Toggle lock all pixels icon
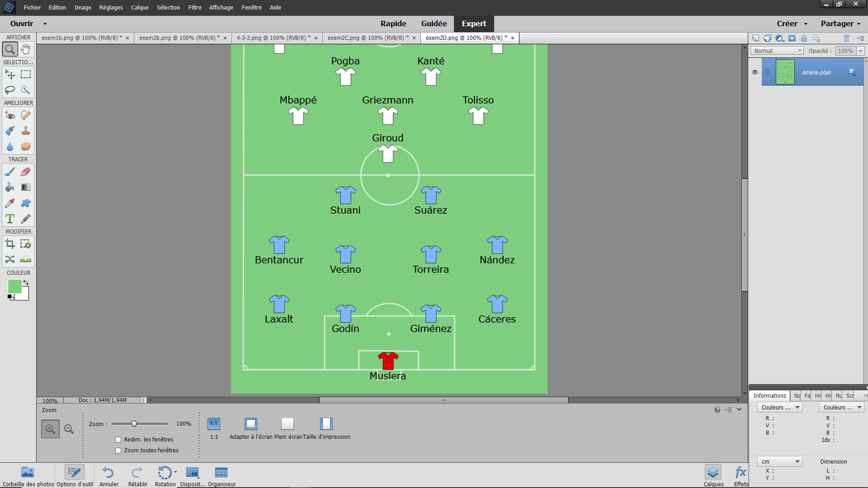This screenshot has height=488, width=868. click(804, 38)
